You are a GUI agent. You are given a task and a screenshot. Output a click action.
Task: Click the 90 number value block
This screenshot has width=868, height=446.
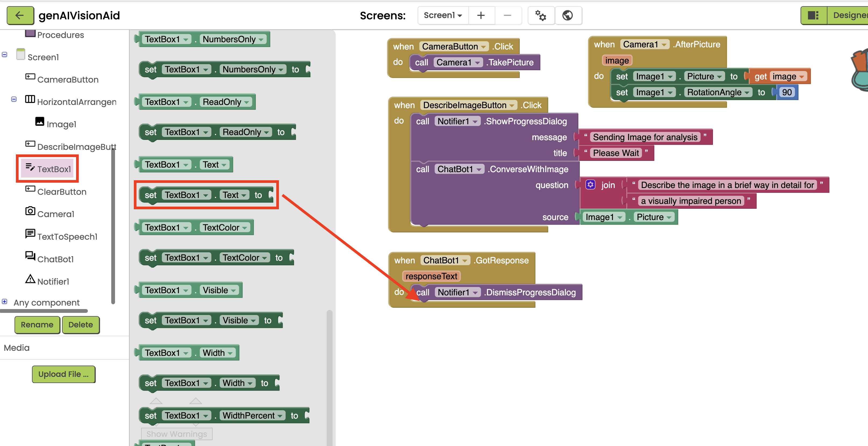(787, 92)
